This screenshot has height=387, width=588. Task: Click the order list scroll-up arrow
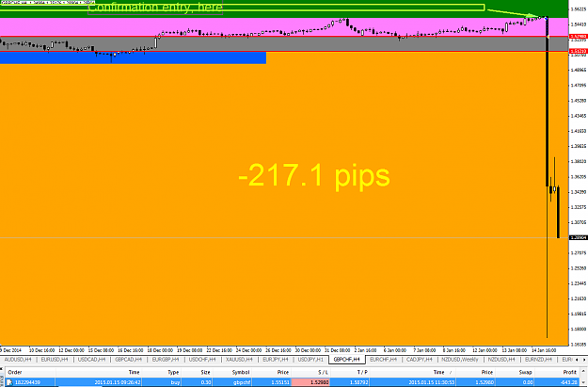tap(583, 372)
